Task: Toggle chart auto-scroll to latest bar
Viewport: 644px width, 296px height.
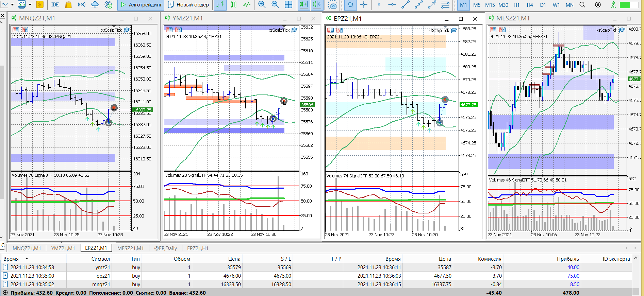Action: click(x=303, y=5)
